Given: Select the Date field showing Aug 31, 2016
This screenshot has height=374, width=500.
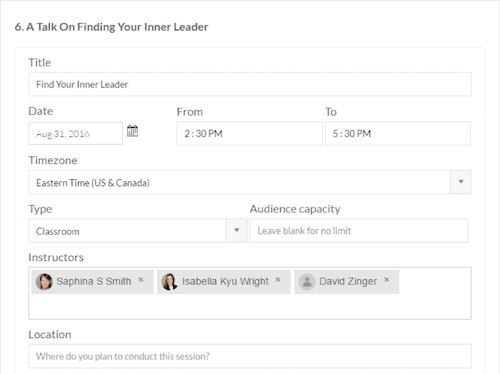Looking at the screenshot, I should [75, 134].
